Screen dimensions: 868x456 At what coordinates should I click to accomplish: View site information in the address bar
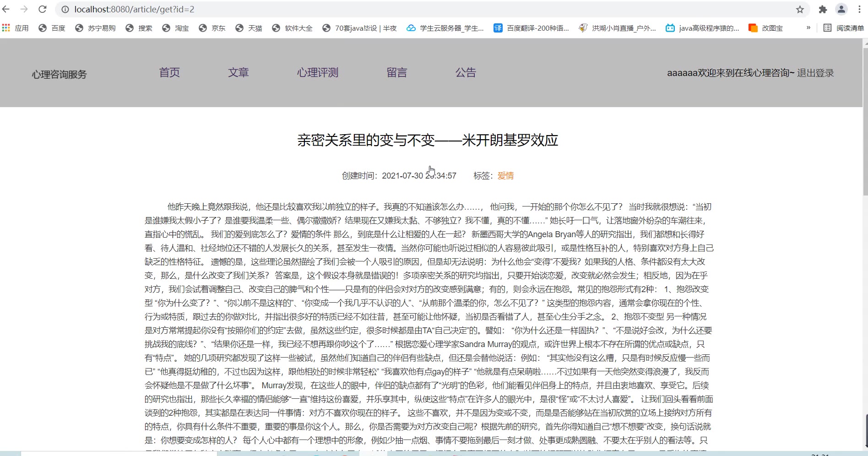coord(65,9)
